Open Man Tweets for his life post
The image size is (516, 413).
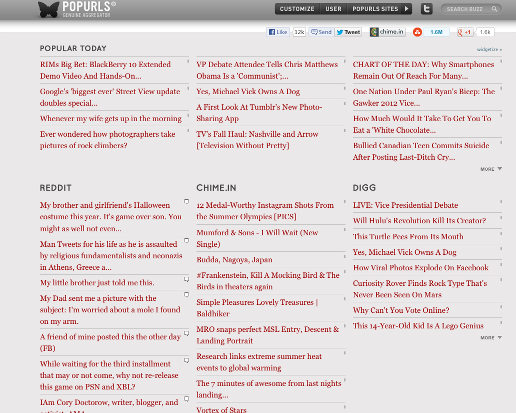point(111,256)
